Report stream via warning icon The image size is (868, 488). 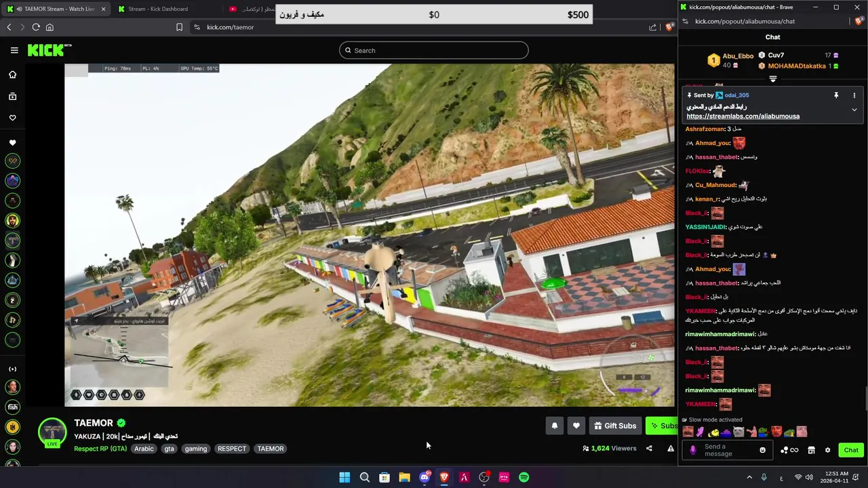coord(671,448)
